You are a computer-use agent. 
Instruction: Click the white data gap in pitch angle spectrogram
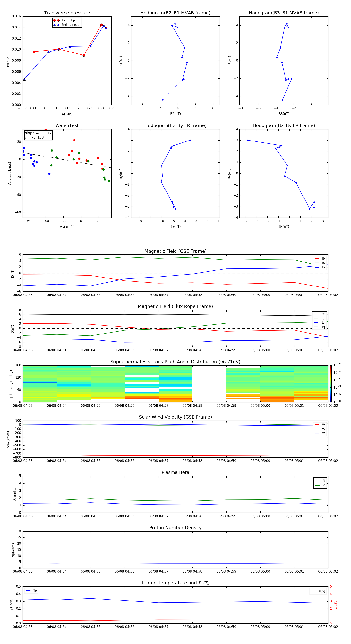point(209,384)
